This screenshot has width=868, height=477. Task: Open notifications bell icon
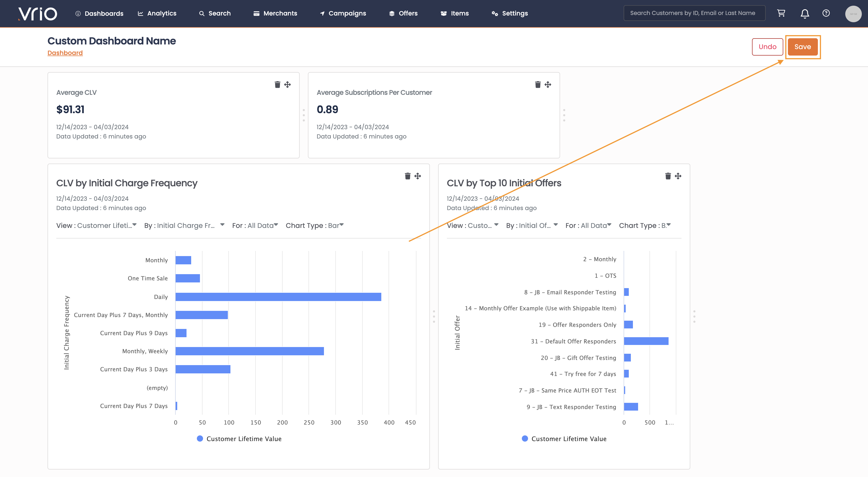(805, 13)
